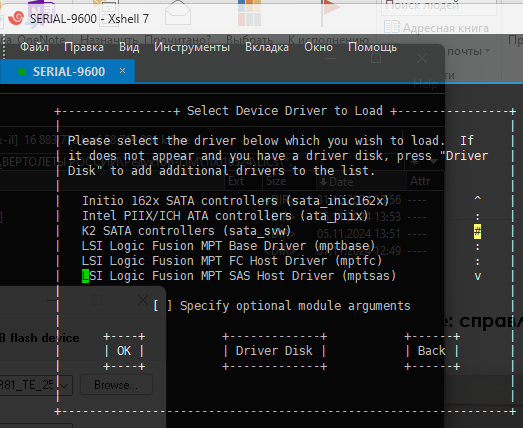This screenshot has height=428, width=523.
Task: Toggle Specify optional module arguments checkbox
Action: pos(162,306)
